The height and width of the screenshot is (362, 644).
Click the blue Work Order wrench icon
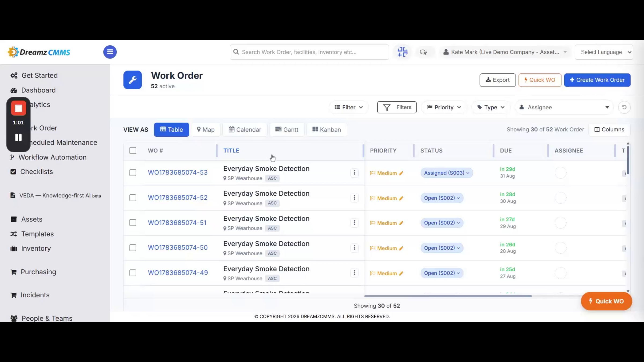coord(133,80)
